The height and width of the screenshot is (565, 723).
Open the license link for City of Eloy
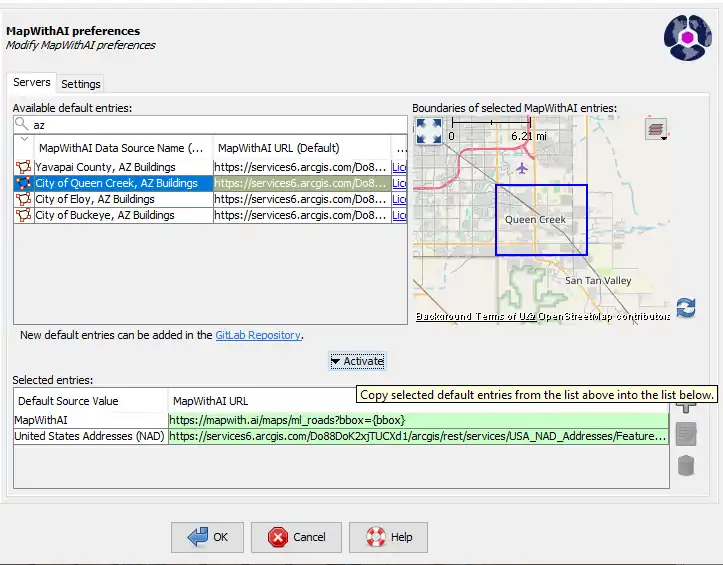399,199
